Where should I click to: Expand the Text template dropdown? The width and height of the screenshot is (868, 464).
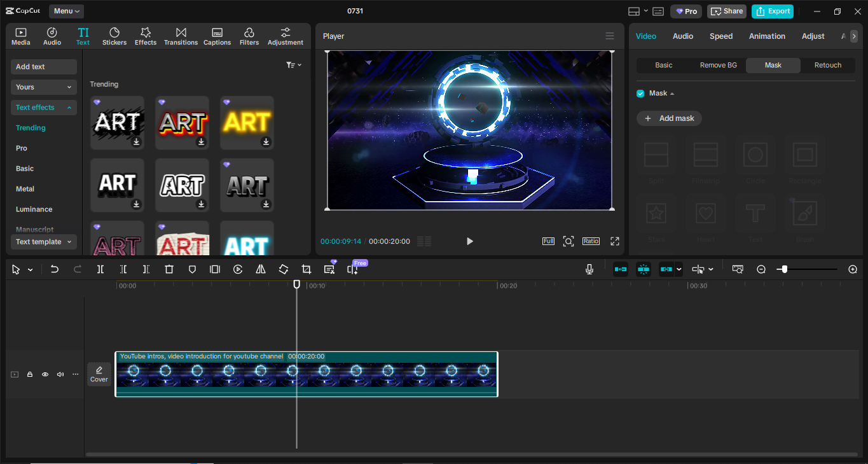(x=43, y=242)
